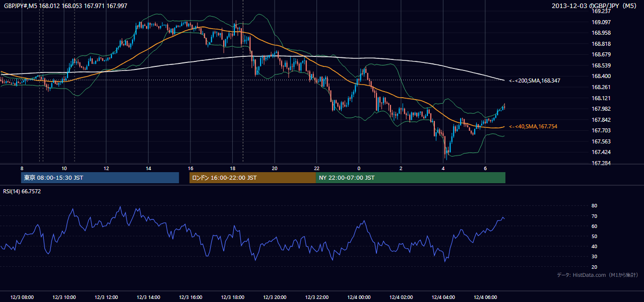Viewport: 644px width, 302px height.
Task: Click the 12/4 04:00 time axis label
Action: point(443,297)
